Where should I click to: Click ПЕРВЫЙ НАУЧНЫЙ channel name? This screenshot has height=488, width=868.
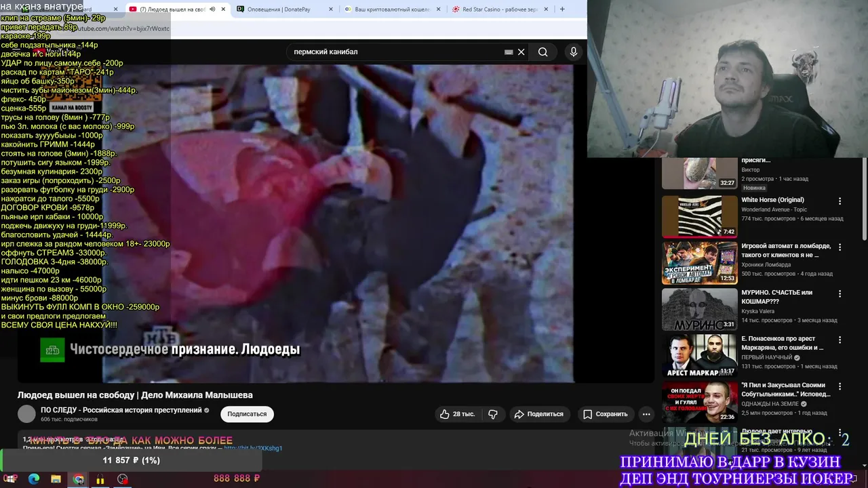coord(766,357)
